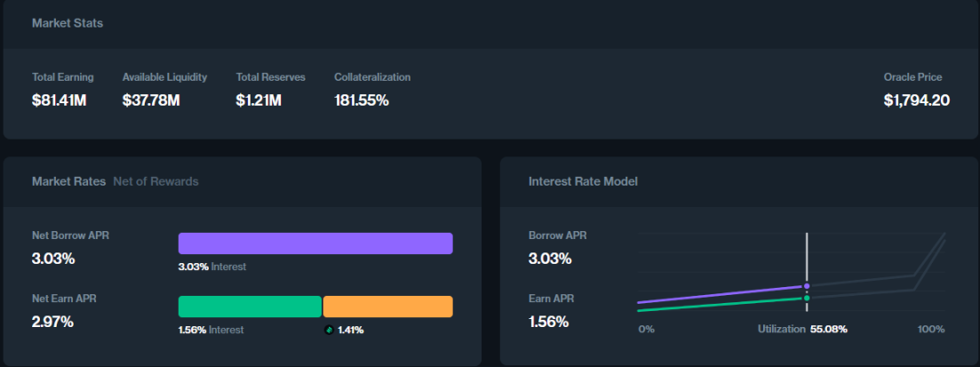Click the 3.03% Interest label under bar

212,267
